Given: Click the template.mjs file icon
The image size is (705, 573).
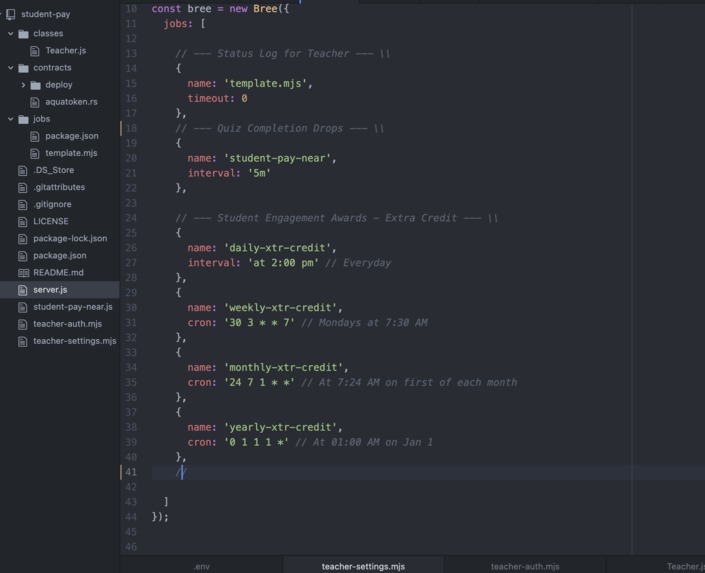Looking at the screenshot, I should [35, 153].
